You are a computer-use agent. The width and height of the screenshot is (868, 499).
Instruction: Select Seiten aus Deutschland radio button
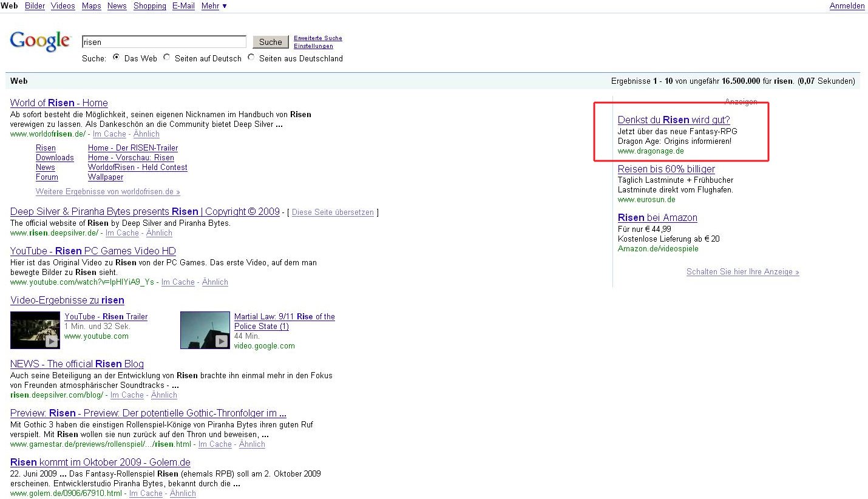[251, 58]
